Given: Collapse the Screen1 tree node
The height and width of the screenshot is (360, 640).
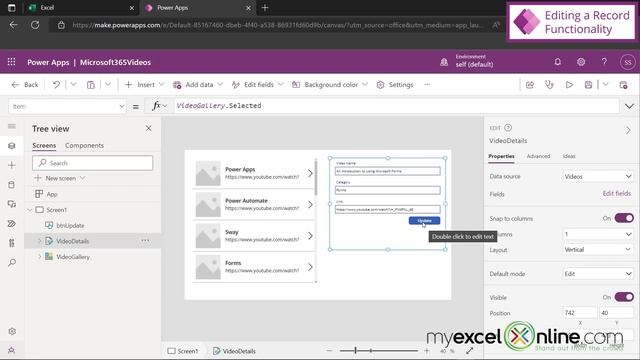Looking at the screenshot, I should tap(29, 210).
